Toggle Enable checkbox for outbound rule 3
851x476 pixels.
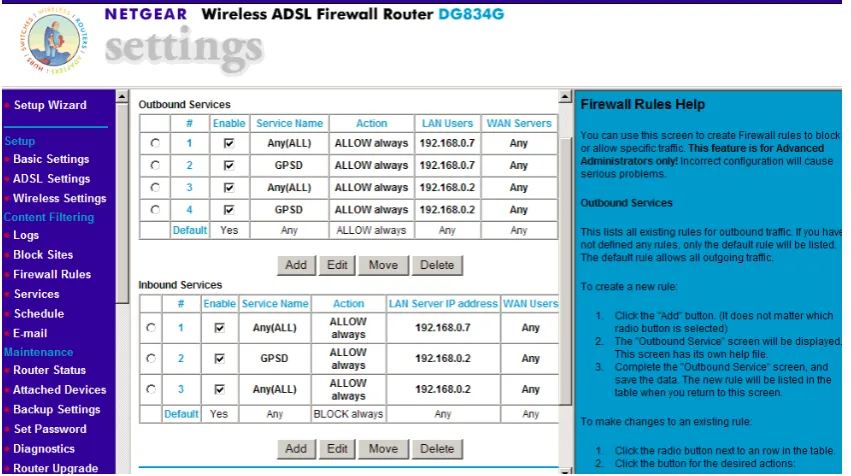(229, 187)
